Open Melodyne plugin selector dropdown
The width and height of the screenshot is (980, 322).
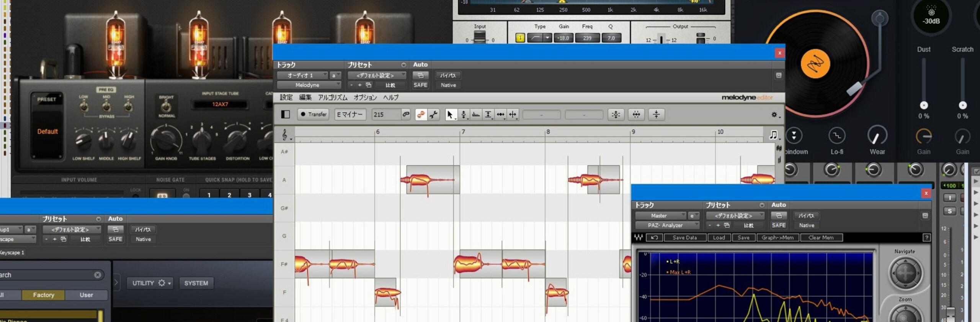(x=309, y=85)
